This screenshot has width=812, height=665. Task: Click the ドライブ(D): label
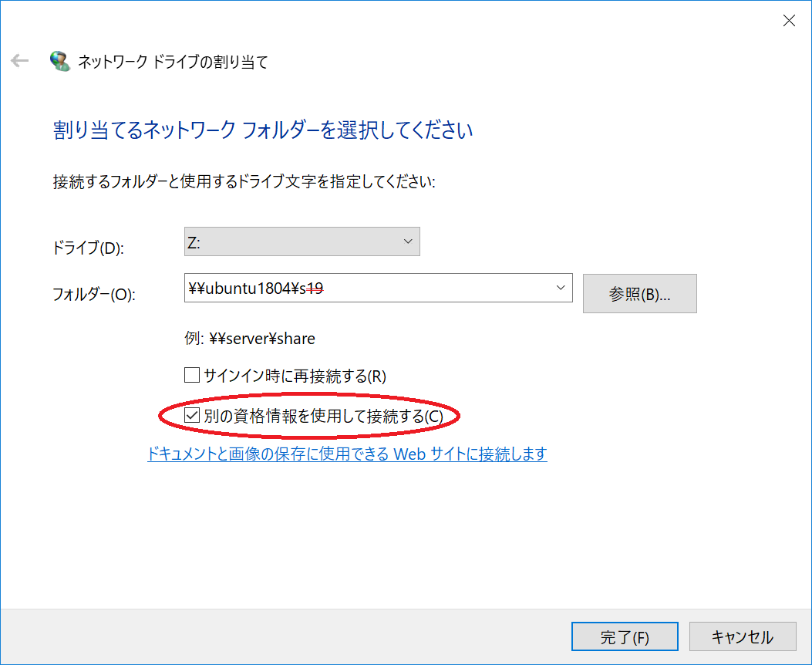(x=88, y=248)
